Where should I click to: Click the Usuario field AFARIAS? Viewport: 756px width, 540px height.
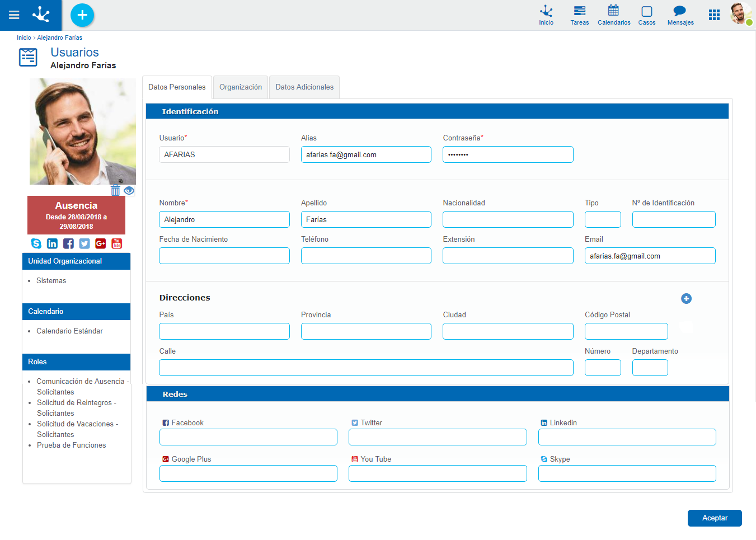coord(224,154)
